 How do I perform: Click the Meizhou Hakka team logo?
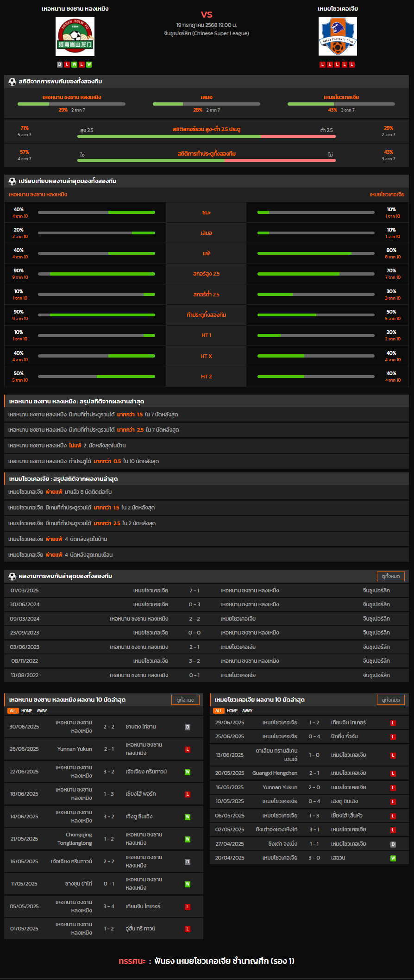coord(338,37)
